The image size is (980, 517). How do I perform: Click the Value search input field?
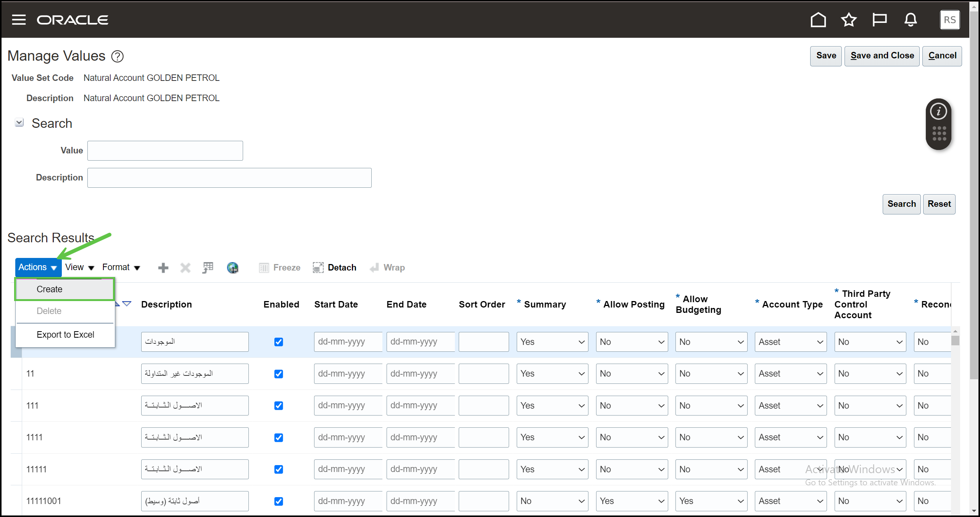point(165,151)
